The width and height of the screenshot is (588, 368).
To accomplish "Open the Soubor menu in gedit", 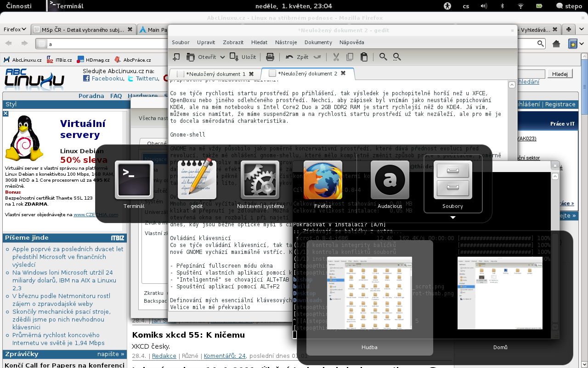I will (181, 42).
